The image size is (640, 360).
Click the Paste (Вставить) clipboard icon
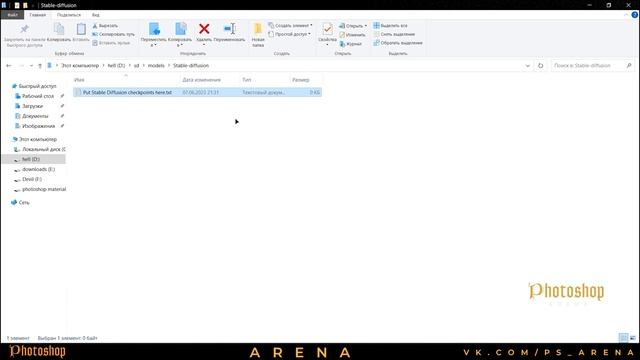pyautogui.click(x=81, y=29)
